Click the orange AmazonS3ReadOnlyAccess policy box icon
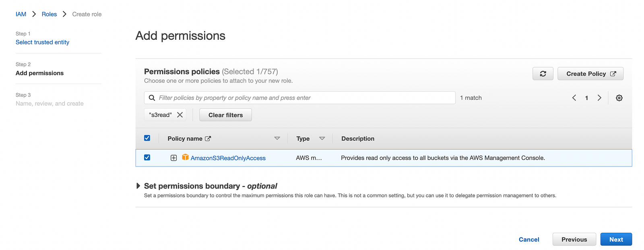This screenshot has height=250, width=644. 185,157
